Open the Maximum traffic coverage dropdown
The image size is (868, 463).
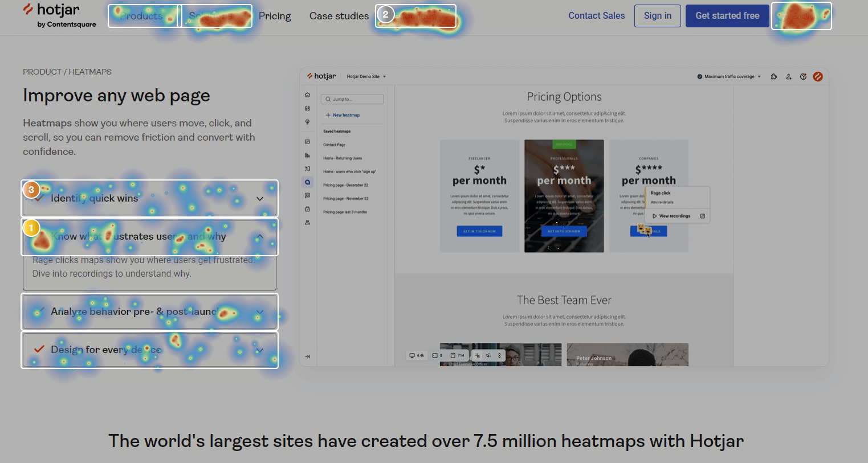pyautogui.click(x=728, y=76)
